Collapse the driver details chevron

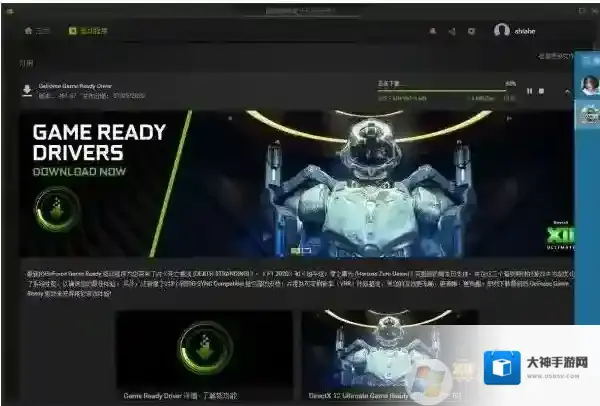pyautogui.click(x=567, y=91)
